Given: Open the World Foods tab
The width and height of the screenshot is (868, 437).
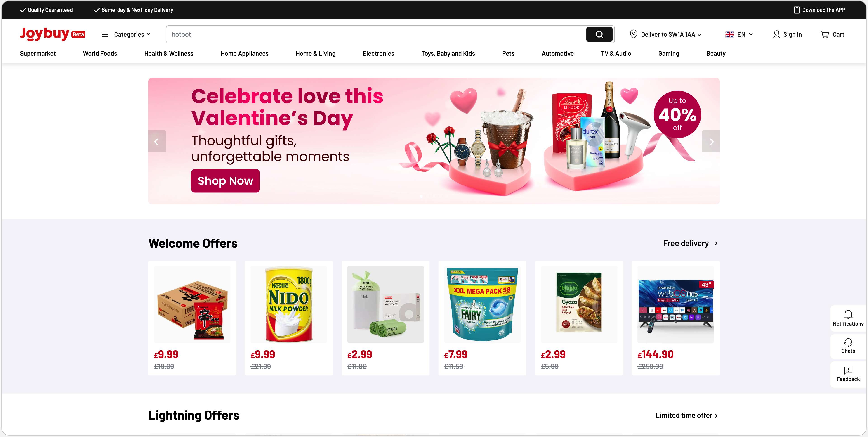Looking at the screenshot, I should coord(100,54).
